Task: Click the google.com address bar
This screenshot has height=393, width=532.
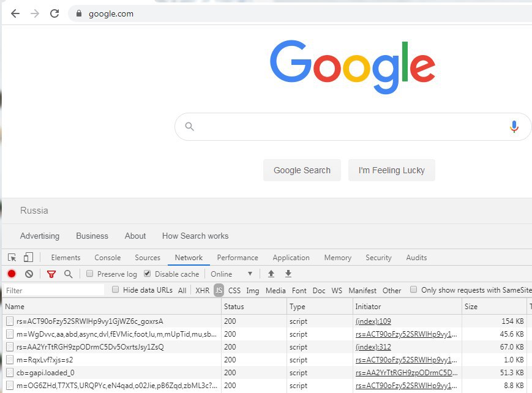Action: [x=300, y=13]
